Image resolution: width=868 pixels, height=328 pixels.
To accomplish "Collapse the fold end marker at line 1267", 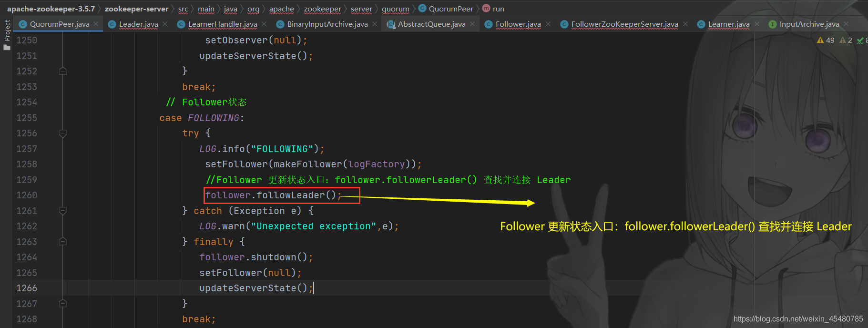I will [x=62, y=303].
